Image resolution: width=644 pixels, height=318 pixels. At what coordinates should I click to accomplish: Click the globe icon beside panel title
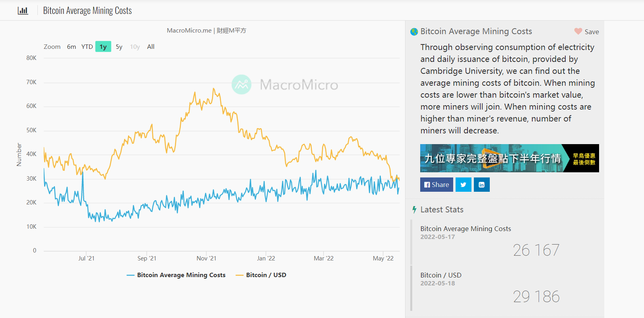point(414,32)
